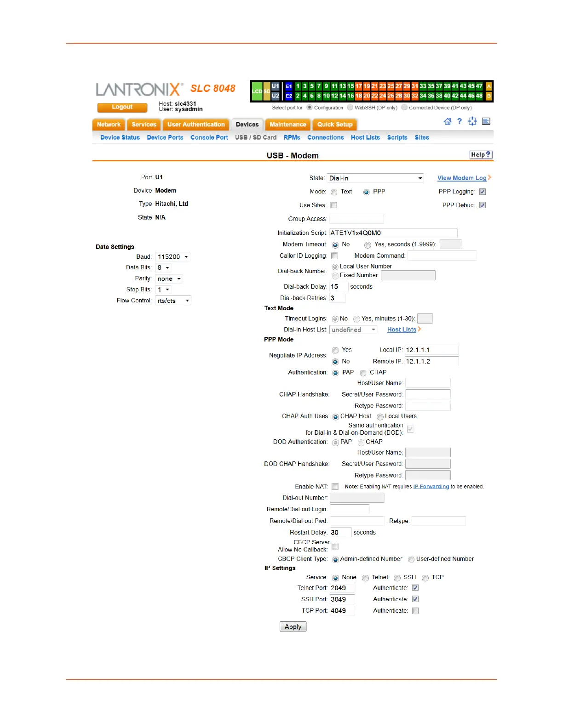Select power inlet A block
This screenshot has height=728, width=563.
coord(489,86)
